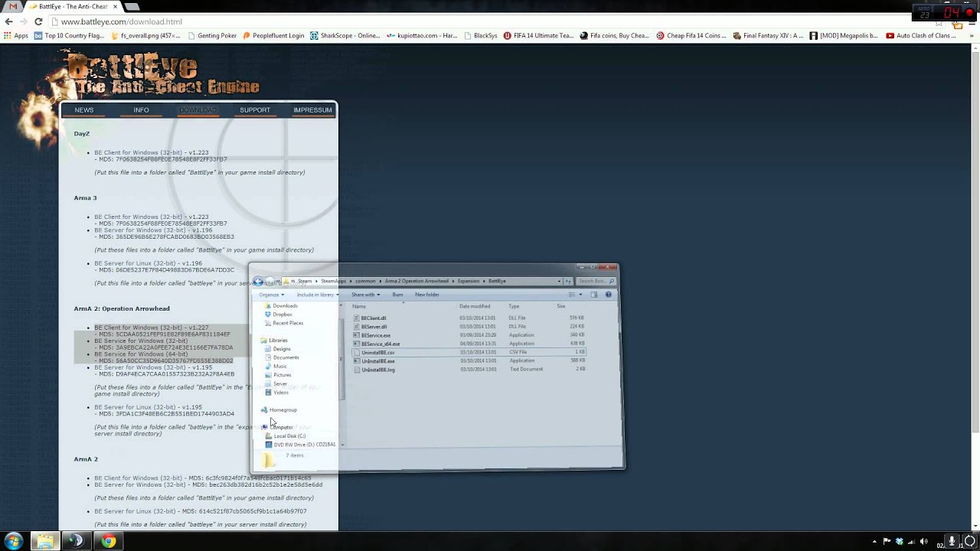Open the address bar history dropdown in Explorer

click(559, 282)
